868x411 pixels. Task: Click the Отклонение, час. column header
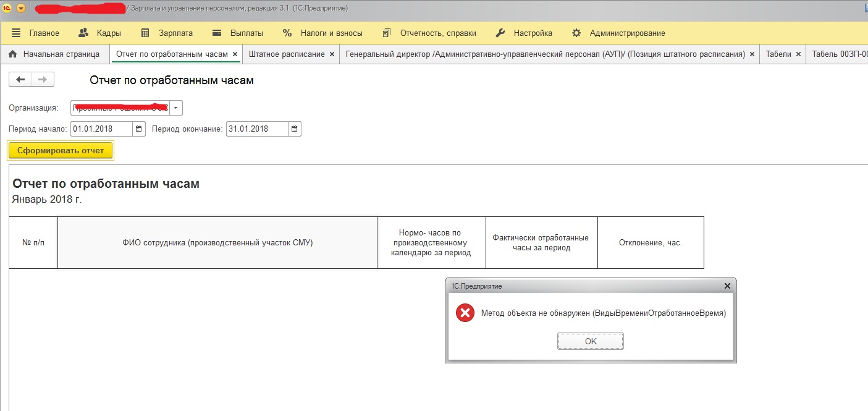point(651,242)
